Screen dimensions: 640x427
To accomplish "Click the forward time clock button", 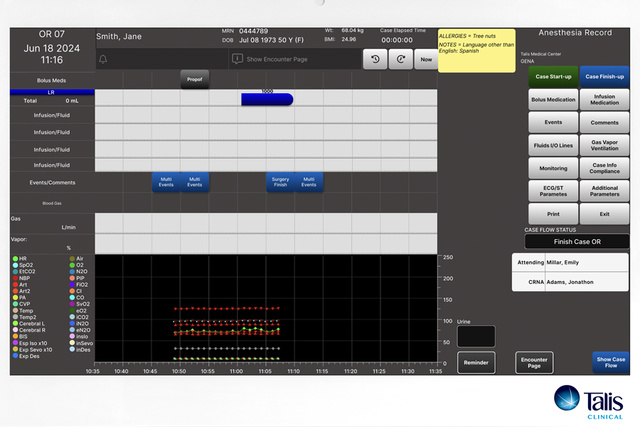I will 400,59.
